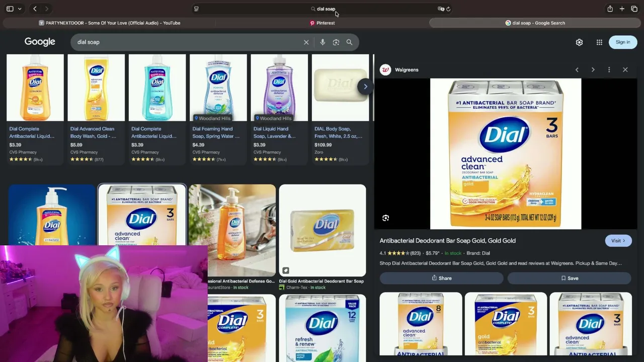The height and width of the screenshot is (362, 644).
Task: Open the Walgreens source in the preview panel
Action: [407, 70]
